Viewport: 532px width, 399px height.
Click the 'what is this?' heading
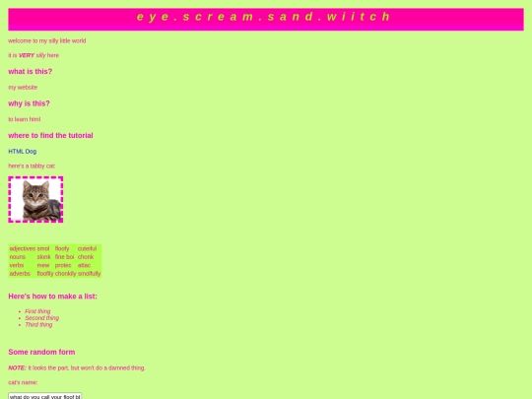[31, 72]
